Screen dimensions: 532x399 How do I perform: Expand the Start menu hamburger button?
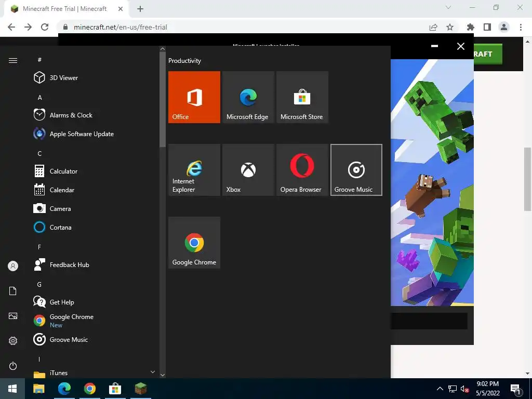tap(13, 60)
